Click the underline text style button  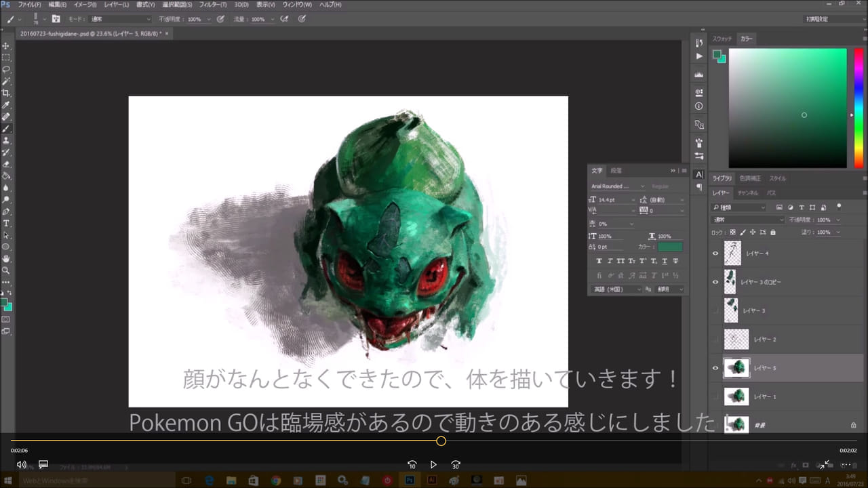(x=664, y=261)
